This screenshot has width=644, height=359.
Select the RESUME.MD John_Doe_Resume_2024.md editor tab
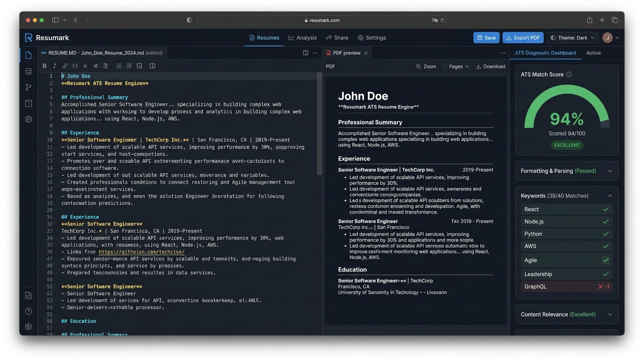(x=102, y=53)
